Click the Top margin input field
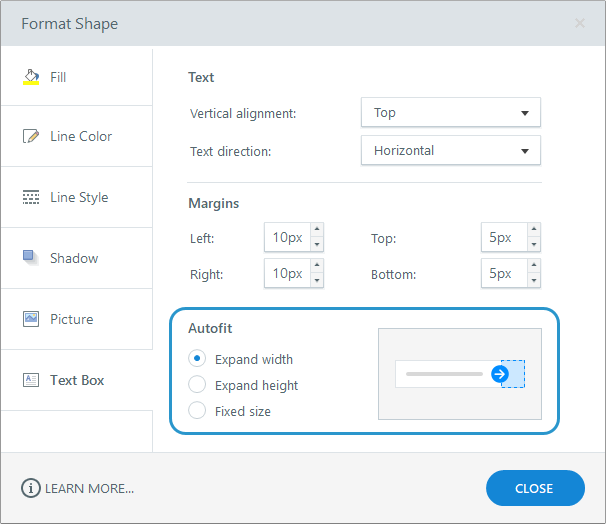Screen dimensions: 606x524 point(504,237)
